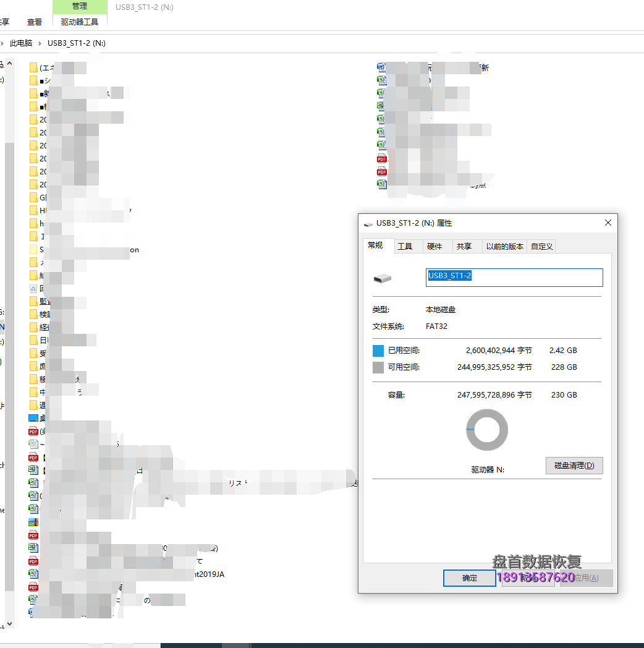Select the folder icon starting with 検
Image resolution: width=644 pixels, height=648 pixels.
33,314
